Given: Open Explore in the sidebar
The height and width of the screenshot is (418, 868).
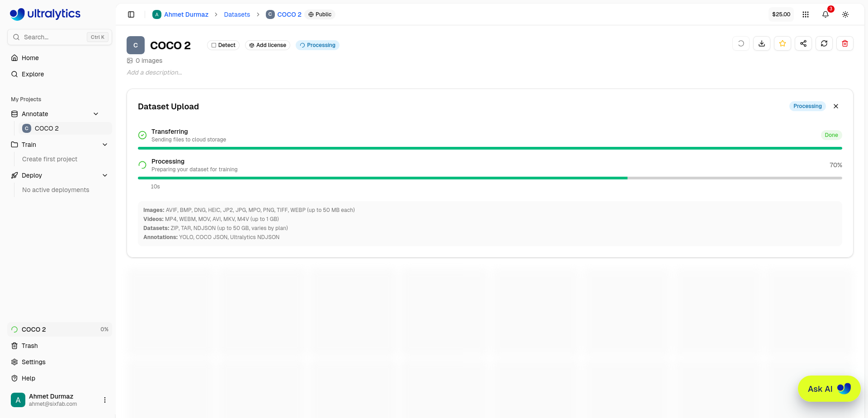Looking at the screenshot, I should tap(60, 74).
